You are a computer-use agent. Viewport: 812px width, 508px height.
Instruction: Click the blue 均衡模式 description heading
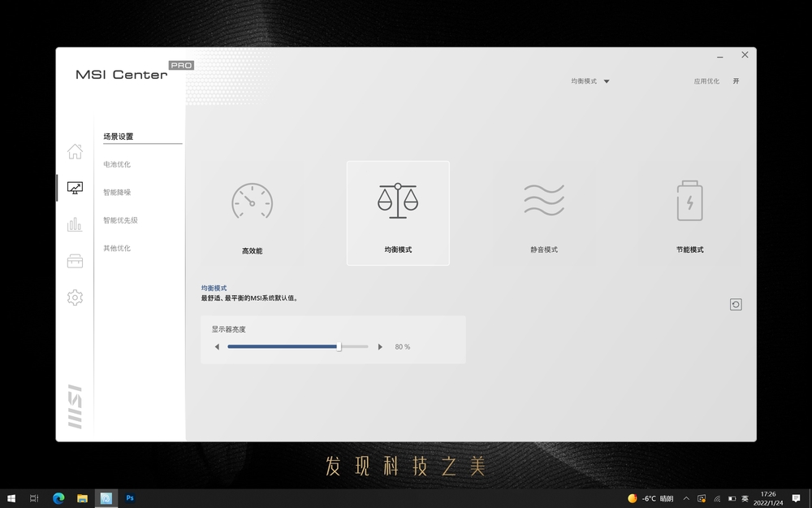pos(214,289)
